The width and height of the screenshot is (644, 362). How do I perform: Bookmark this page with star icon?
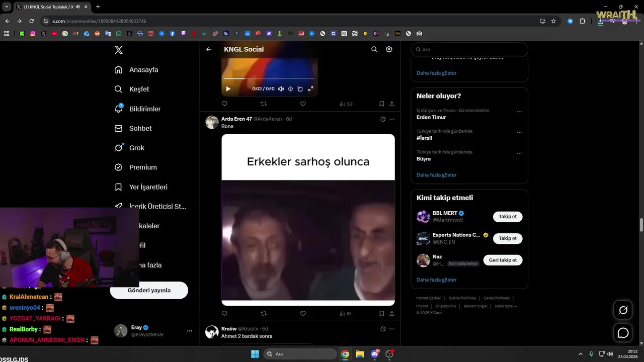click(x=553, y=21)
